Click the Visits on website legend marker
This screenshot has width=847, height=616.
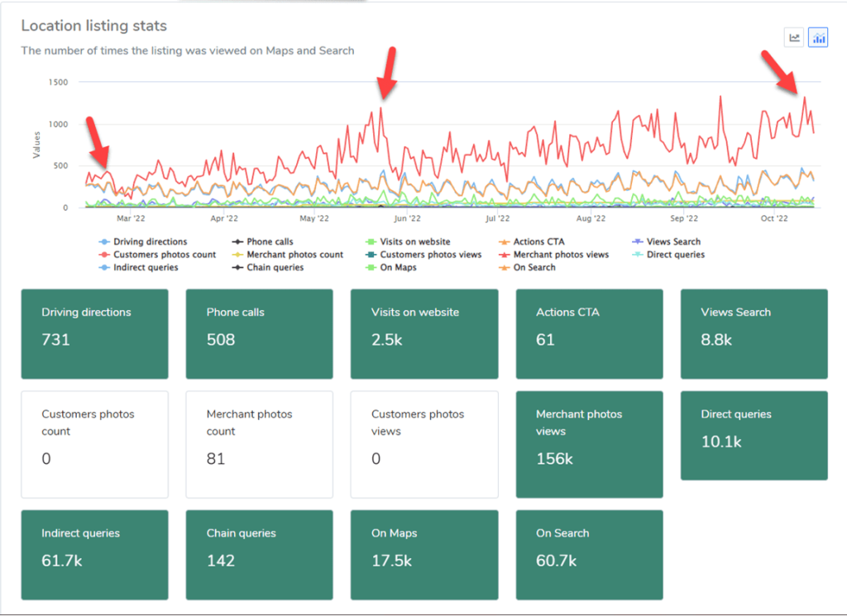point(371,242)
